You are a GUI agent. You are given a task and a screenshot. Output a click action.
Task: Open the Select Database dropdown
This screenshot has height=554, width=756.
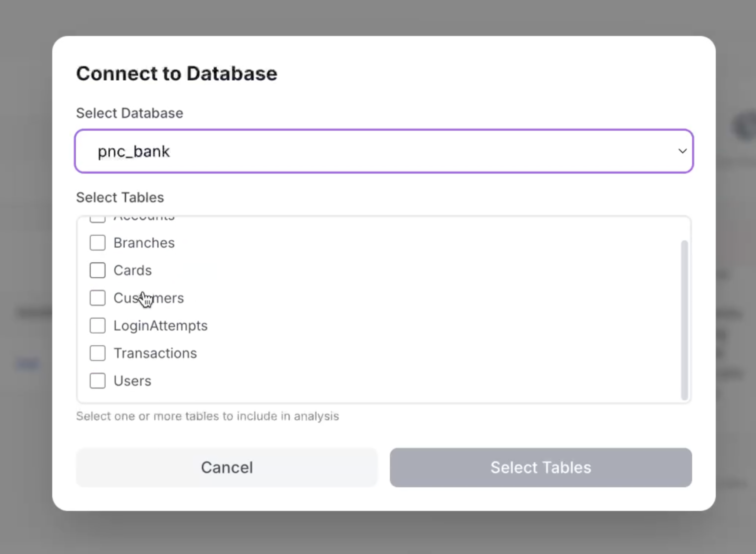(x=383, y=151)
